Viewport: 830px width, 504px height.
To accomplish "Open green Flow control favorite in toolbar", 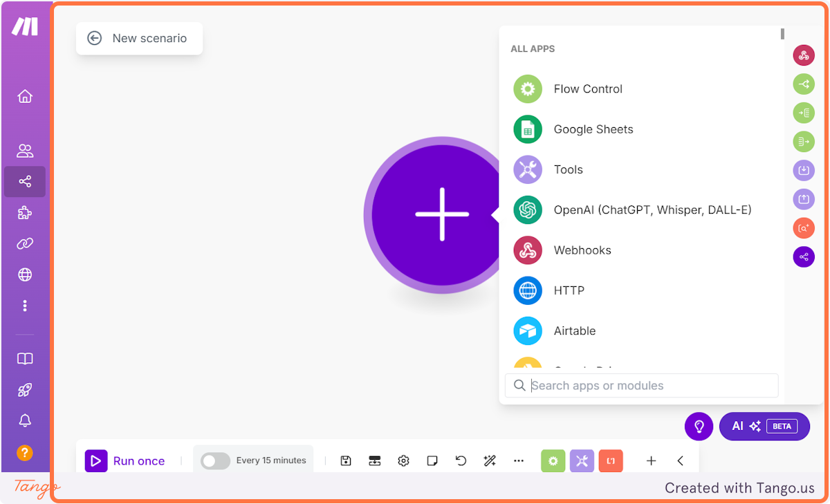I will click(x=553, y=460).
